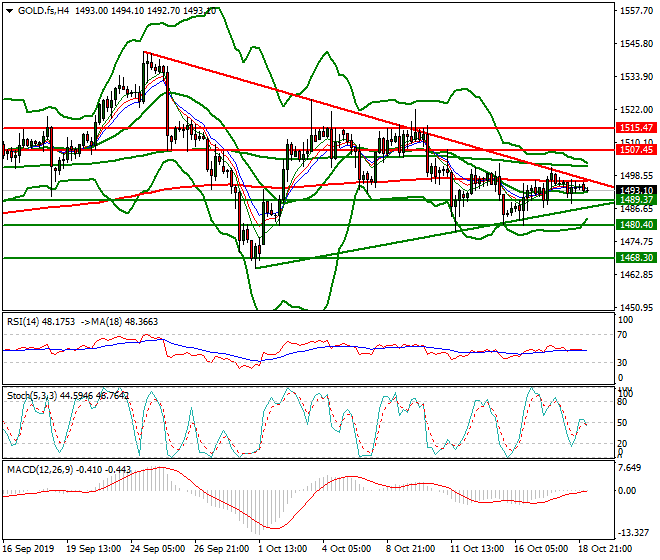660x560 pixels.
Task: Click the 1533.90 price scale value
Action: point(636,77)
